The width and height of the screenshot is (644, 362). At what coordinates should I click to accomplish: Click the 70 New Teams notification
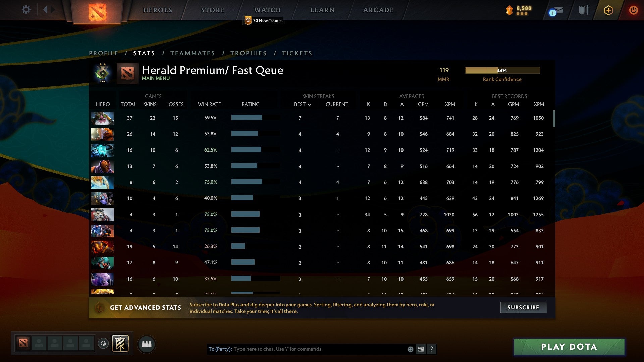pyautogui.click(x=263, y=20)
